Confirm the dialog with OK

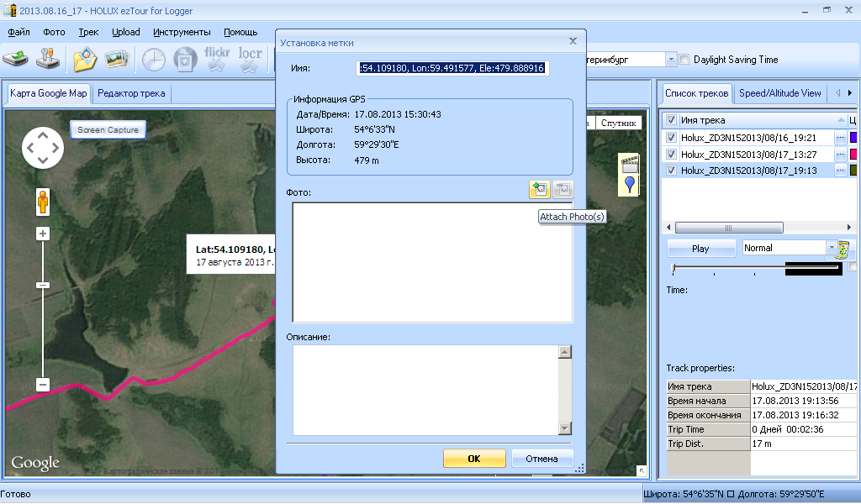[x=474, y=459]
